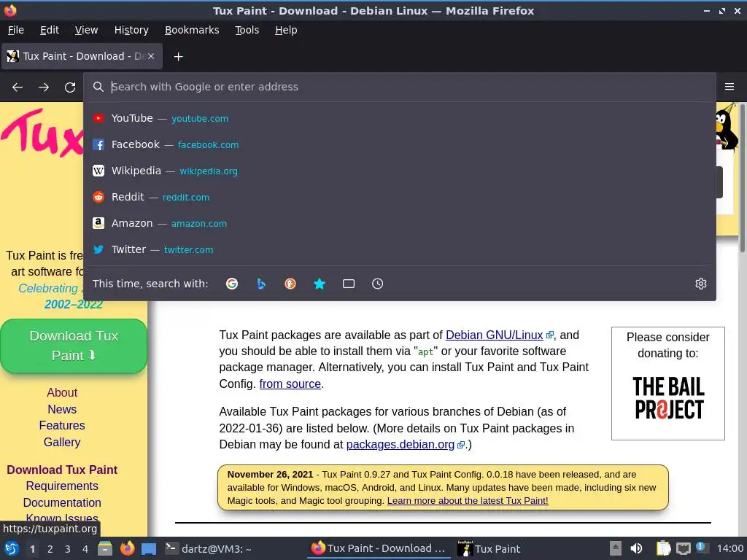This screenshot has height=560, width=747.
Task: Open the volume control in the tray
Action: pyautogui.click(x=636, y=548)
